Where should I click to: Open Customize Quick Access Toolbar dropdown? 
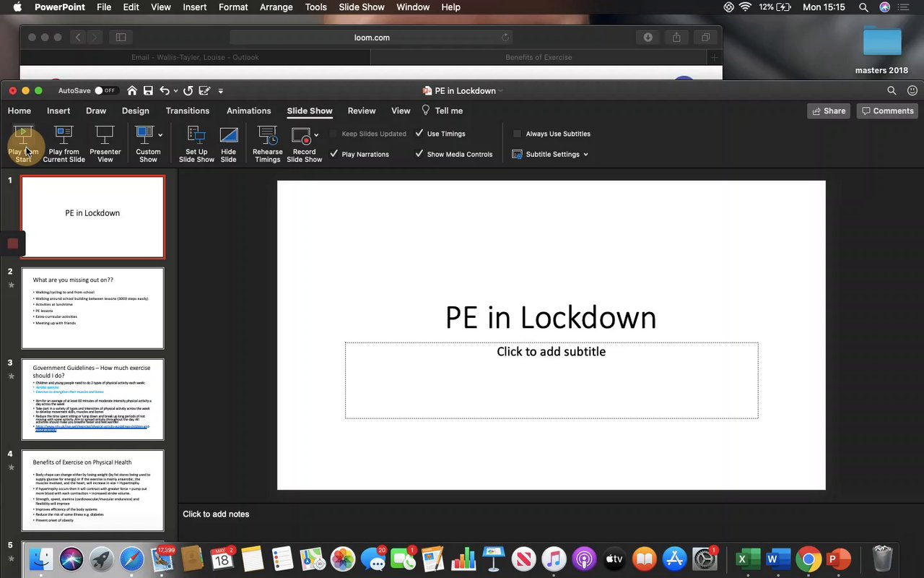point(220,90)
